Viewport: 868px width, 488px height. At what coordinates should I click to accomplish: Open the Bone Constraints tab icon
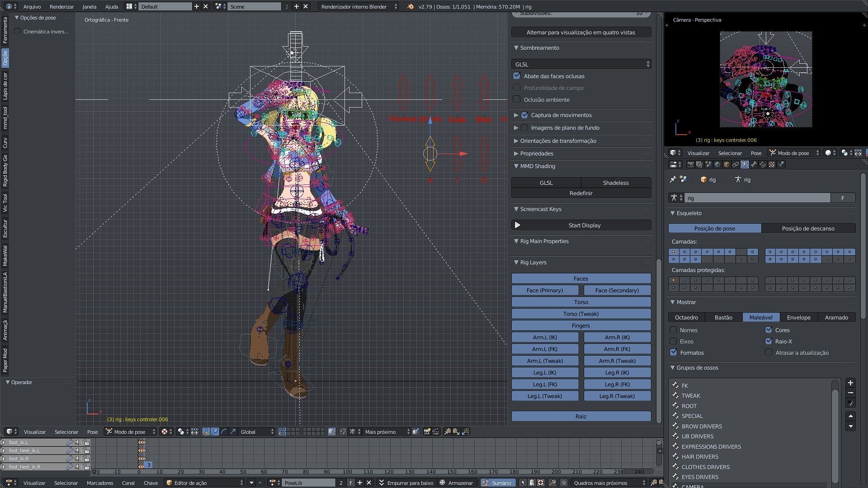click(x=763, y=164)
